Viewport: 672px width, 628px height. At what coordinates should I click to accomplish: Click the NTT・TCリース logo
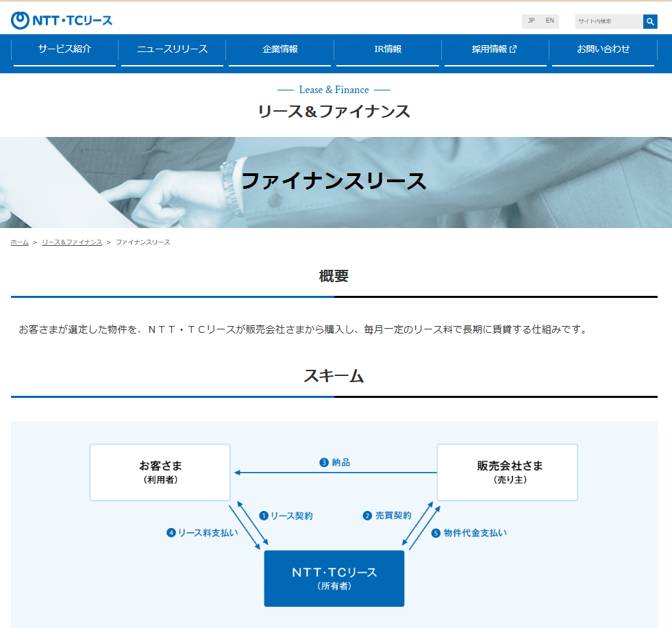62,20
